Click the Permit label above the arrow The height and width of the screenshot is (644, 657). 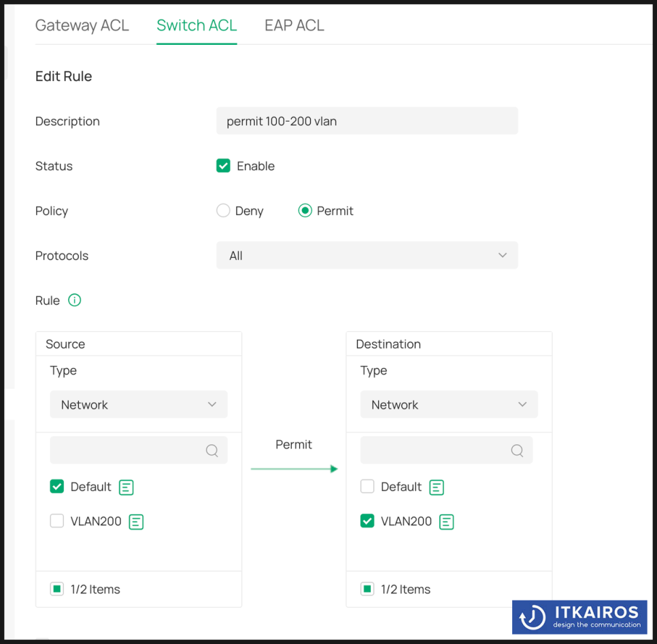click(294, 444)
